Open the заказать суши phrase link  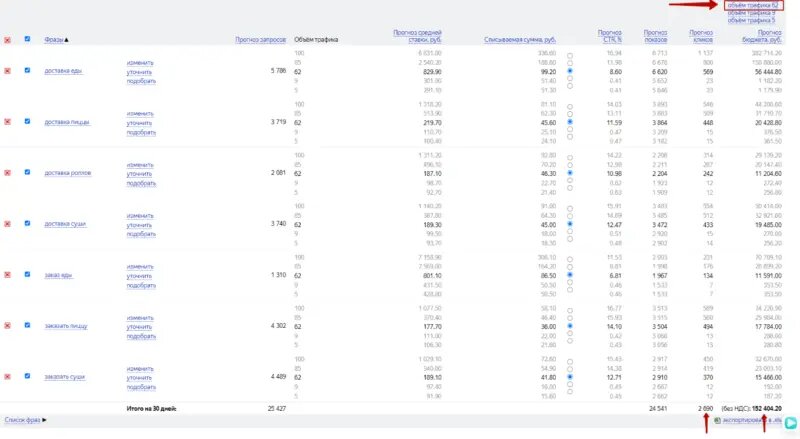coord(64,377)
